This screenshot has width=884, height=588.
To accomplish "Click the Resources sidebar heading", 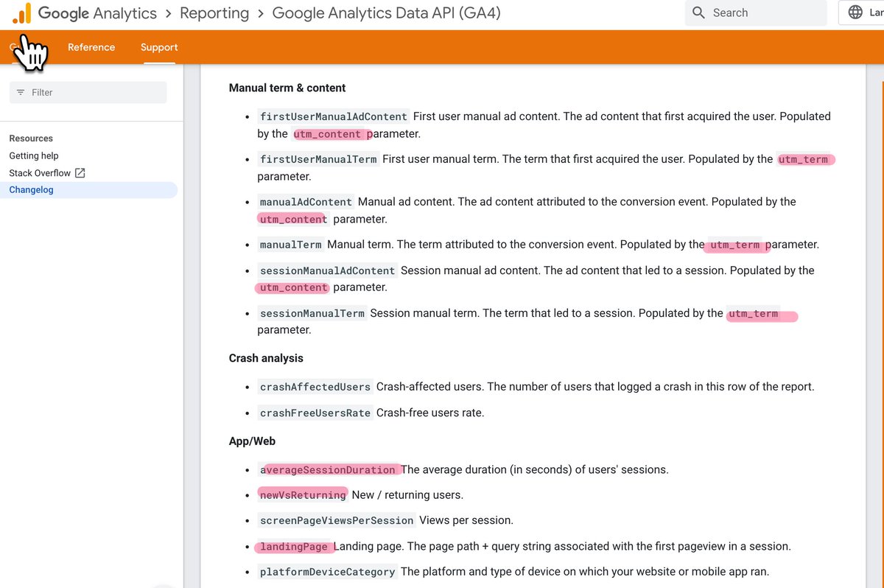I will click(x=31, y=139).
